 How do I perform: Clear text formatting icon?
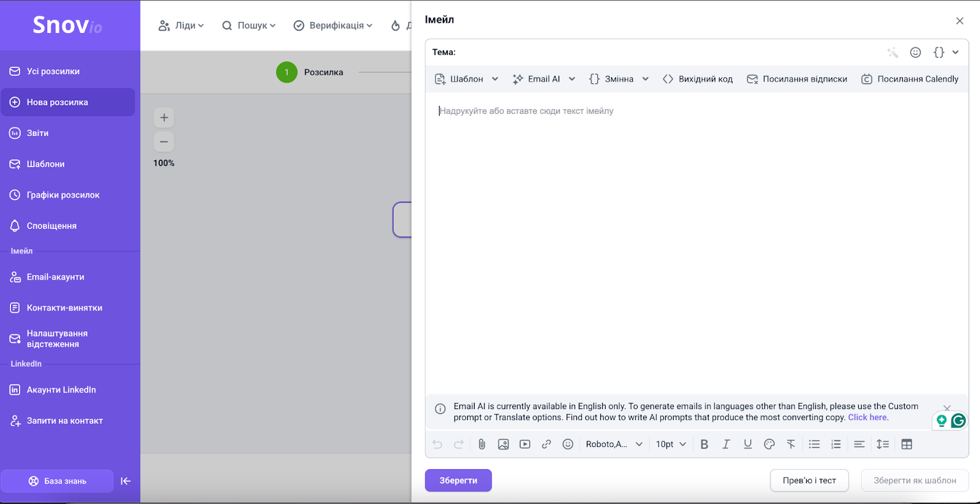(791, 445)
